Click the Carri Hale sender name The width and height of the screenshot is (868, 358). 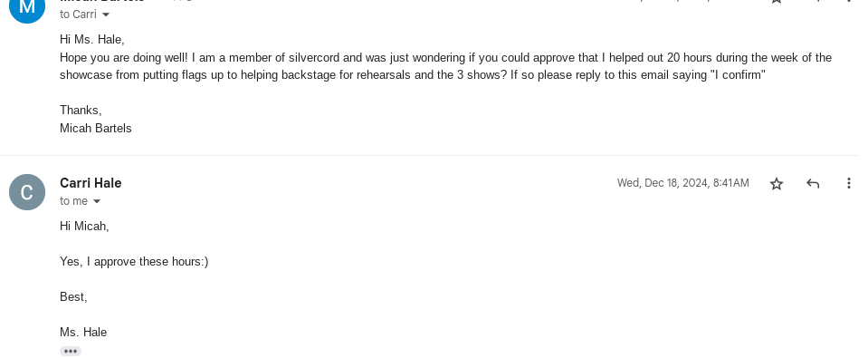91,183
